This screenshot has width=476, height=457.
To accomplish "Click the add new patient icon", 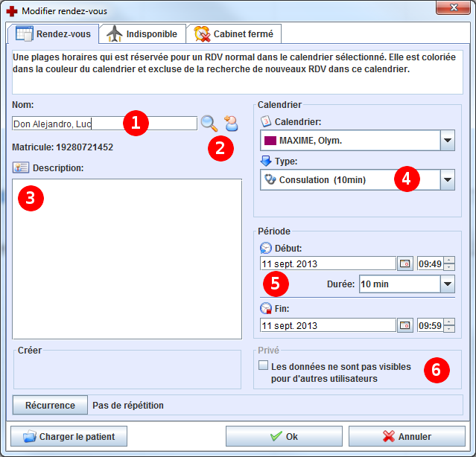I will (x=231, y=124).
